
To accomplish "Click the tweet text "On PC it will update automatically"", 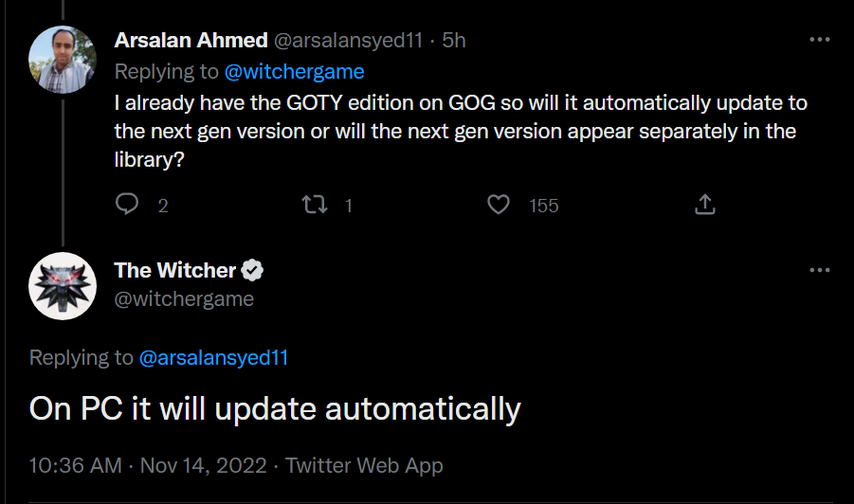I will 275,408.
